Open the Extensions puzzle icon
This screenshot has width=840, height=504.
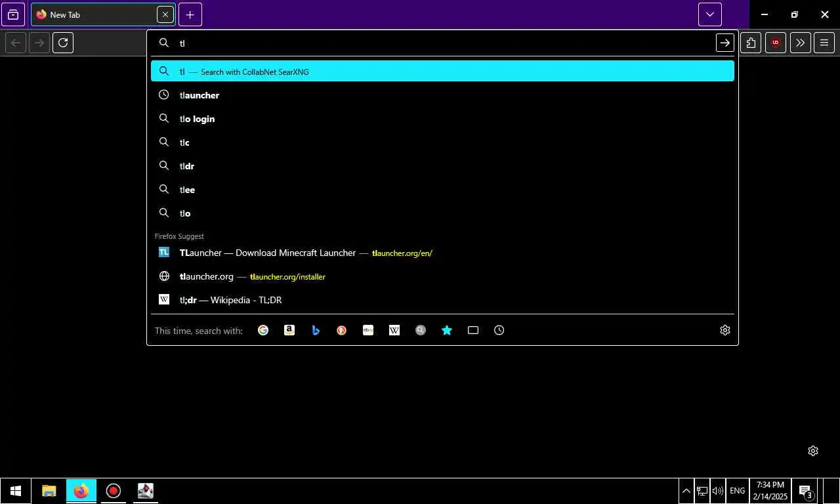(751, 43)
